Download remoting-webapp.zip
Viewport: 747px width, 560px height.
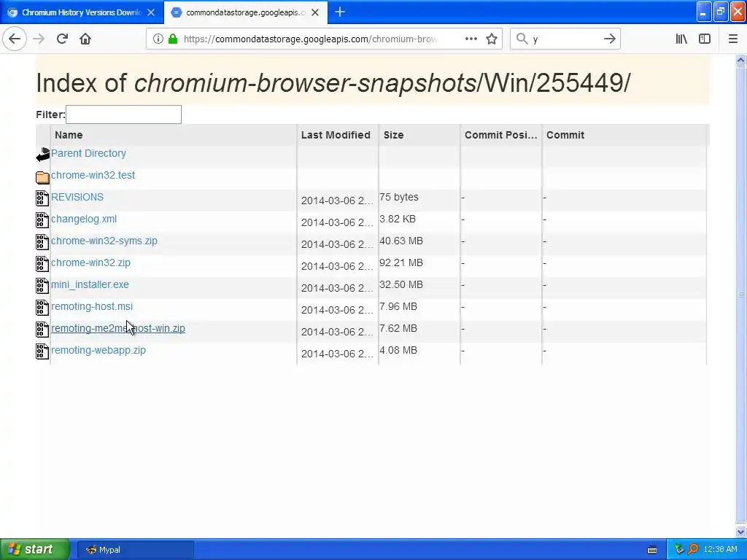pyautogui.click(x=98, y=351)
